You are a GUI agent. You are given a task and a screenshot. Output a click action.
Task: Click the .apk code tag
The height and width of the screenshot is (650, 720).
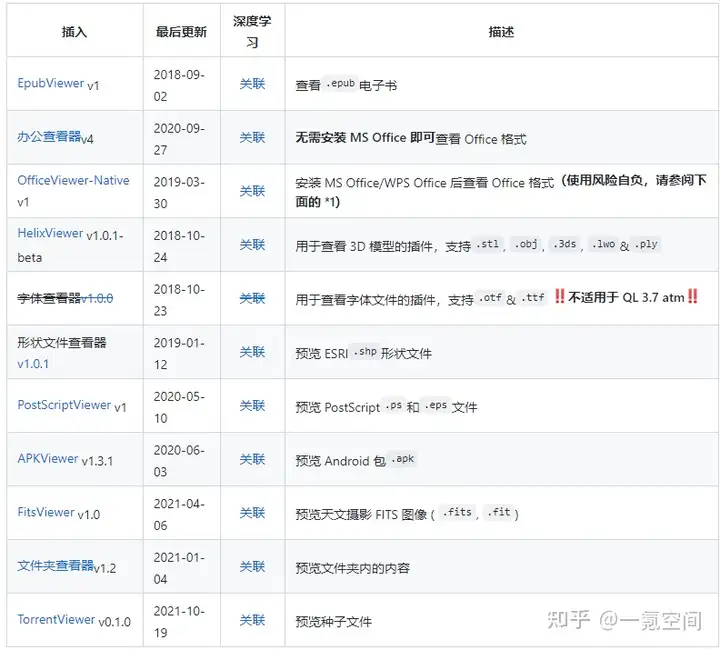pos(402,459)
